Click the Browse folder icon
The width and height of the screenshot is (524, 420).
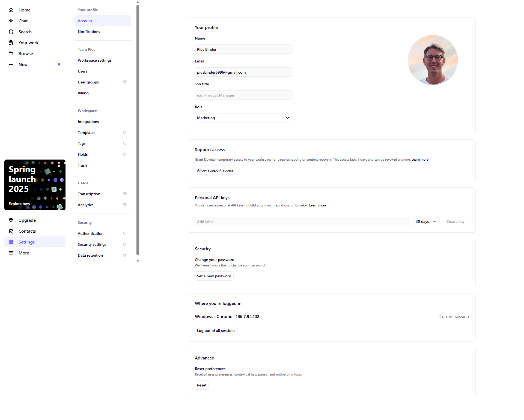11,54
